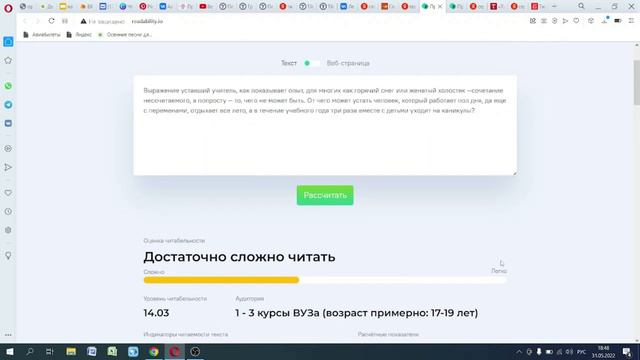Click the green Рассчитать button
This screenshot has width=640, height=360.
325,196
